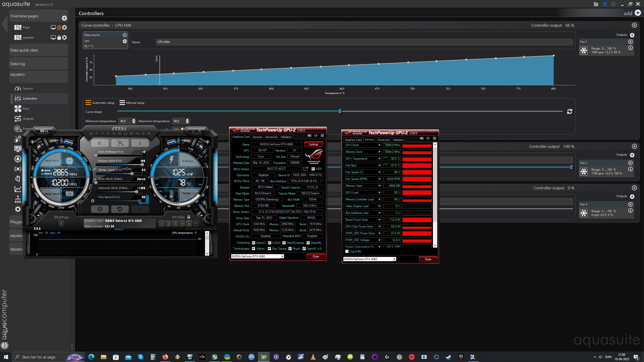This screenshot has width=644, height=362.
Task: Select Afterburner profile 3
Action: [175, 223]
